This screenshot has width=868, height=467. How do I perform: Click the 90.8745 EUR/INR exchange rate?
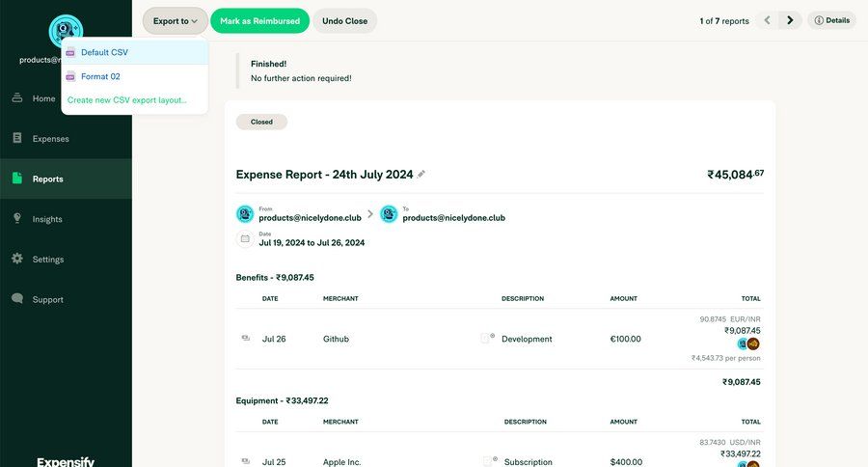coord(730,319)
